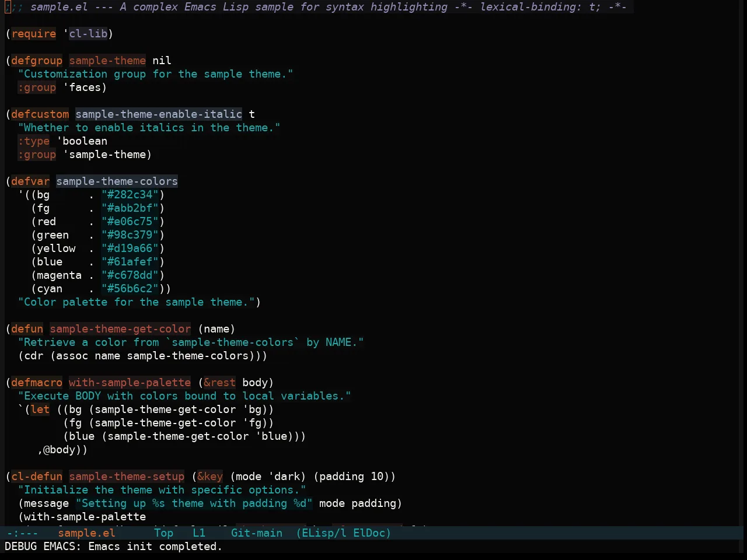Click the "#e06c75" color string

[x=130, y=222]
